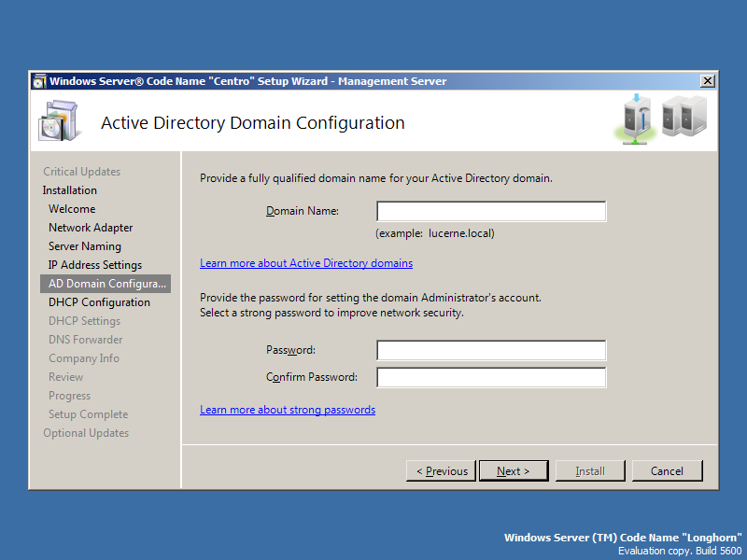Click the server download icon in header

pyautogui.click(x=635, y=119)
